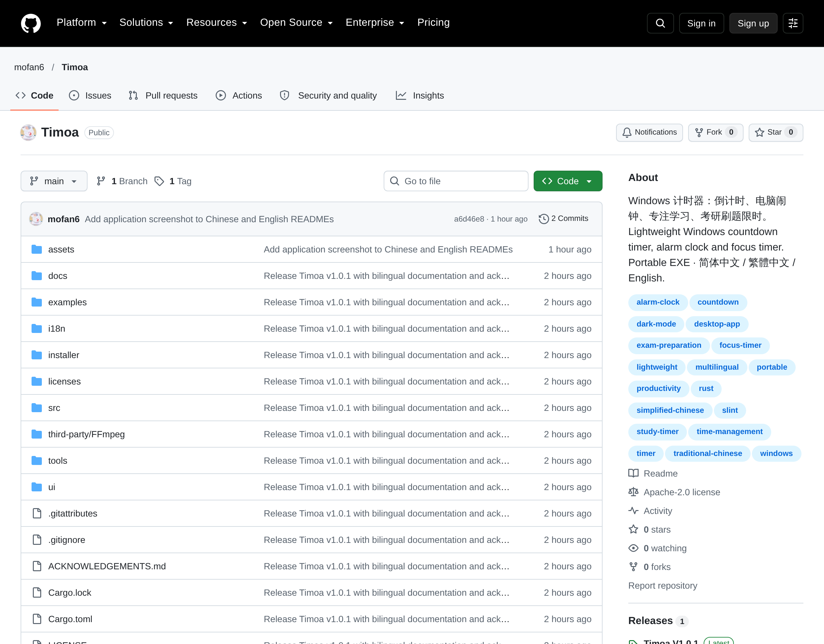Screen dimensions: 824x644
Task: Open the third-party/FFmpeg folder
Action: tap(86, 434)
